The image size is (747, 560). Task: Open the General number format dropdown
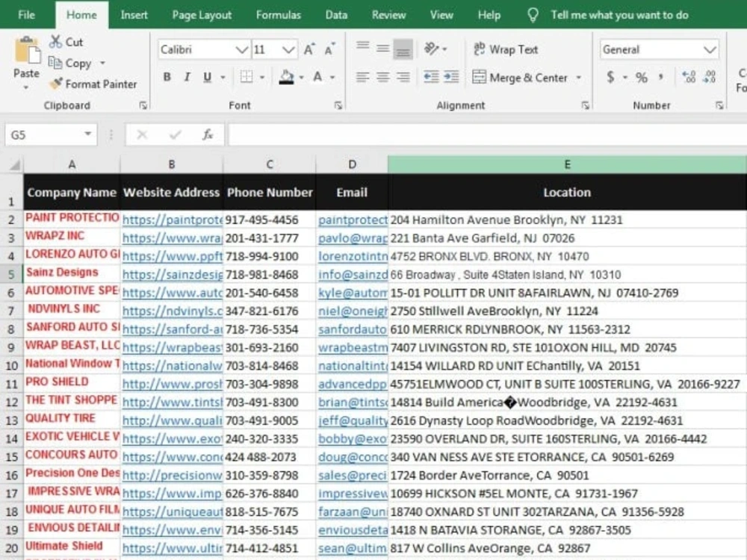pyautogui.click(x=710, y=49)
